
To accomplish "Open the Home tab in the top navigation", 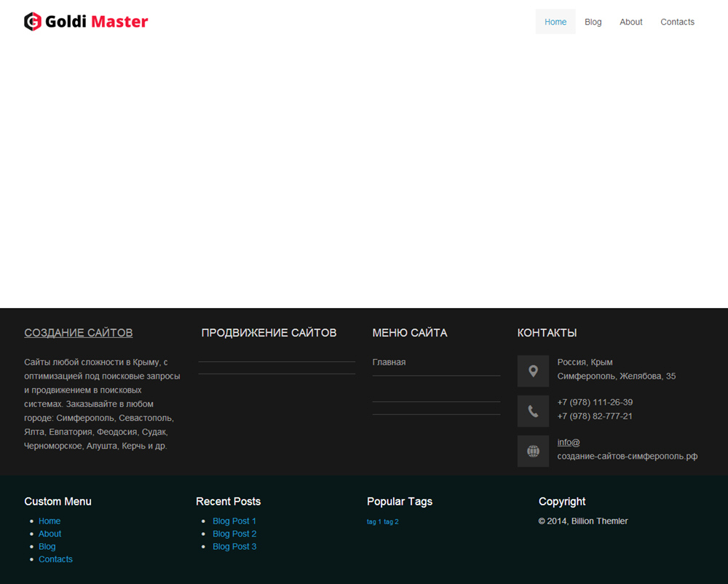I will point(555,22).
